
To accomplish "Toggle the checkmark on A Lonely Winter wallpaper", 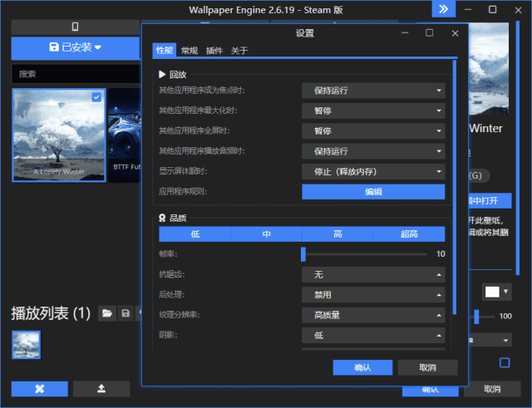I will pos(96,97).
